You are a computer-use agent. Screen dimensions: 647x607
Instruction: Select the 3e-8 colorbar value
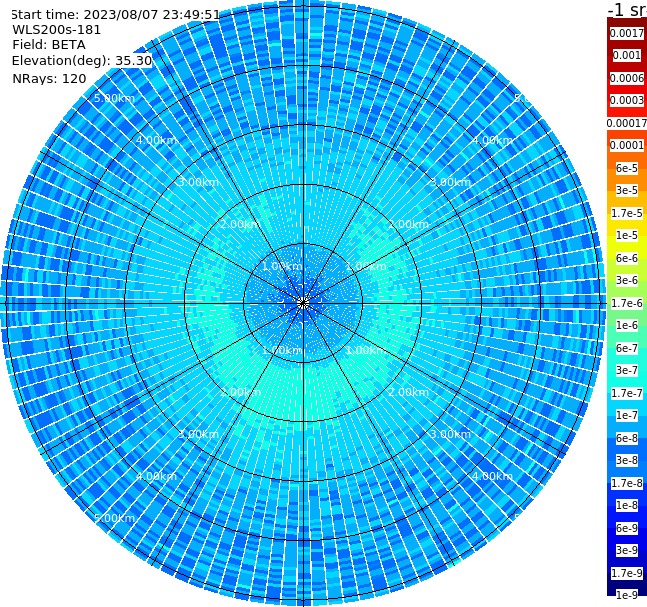pos(627,460)
